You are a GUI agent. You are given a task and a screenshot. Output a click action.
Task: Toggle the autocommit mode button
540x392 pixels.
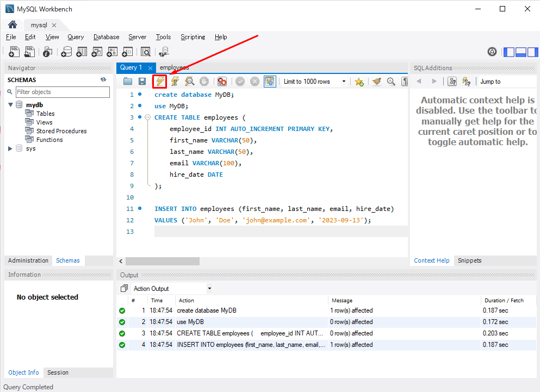pos(270,82)
